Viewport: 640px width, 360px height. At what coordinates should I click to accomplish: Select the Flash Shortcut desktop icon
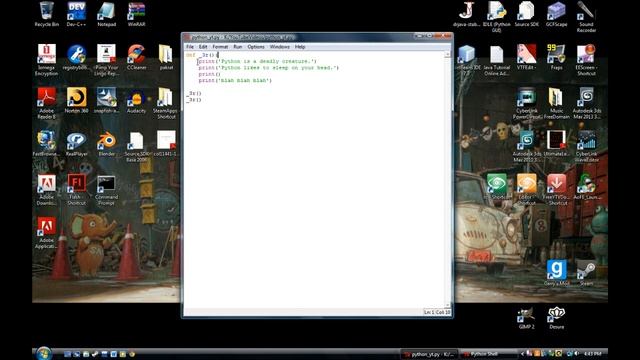pos(76,189)
